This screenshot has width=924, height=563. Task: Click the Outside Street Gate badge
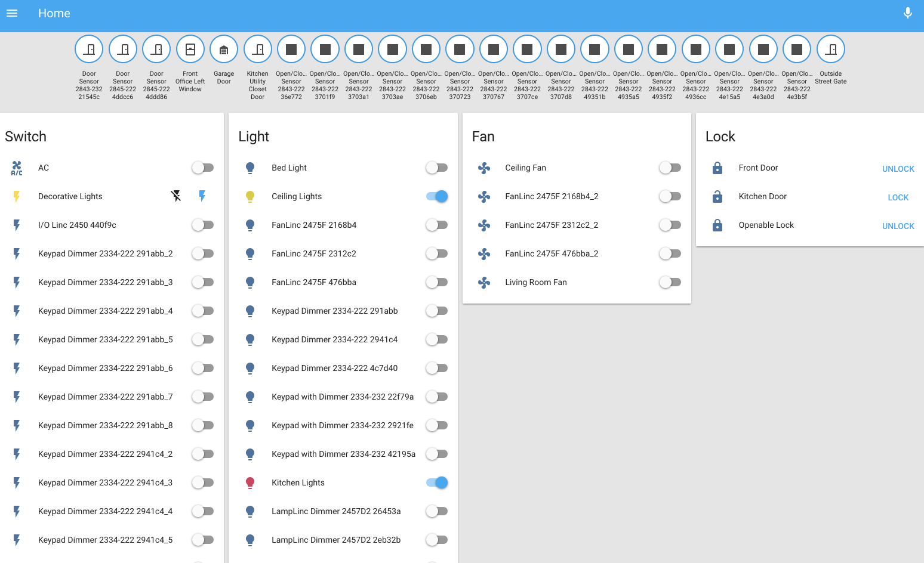pos(830,50)
